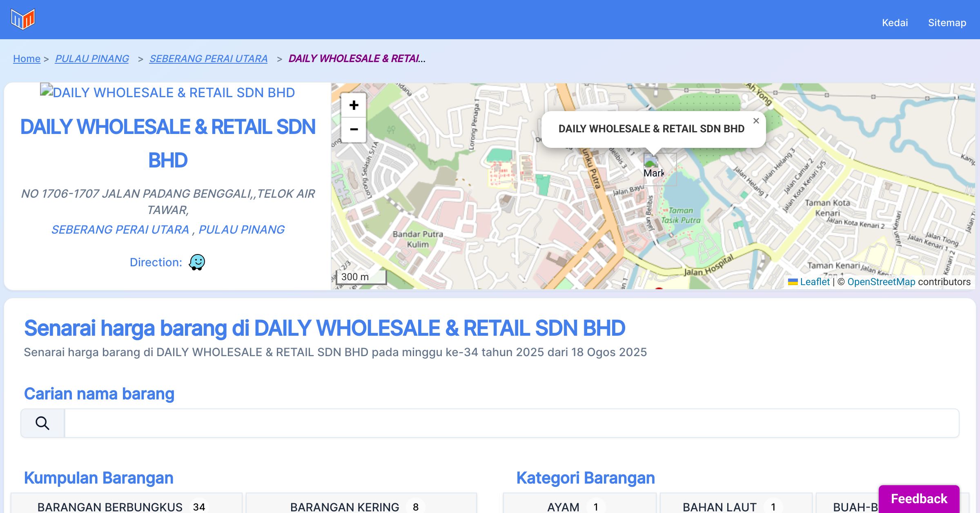Zoom in on the map
The image size is (980, 513).
354,105
